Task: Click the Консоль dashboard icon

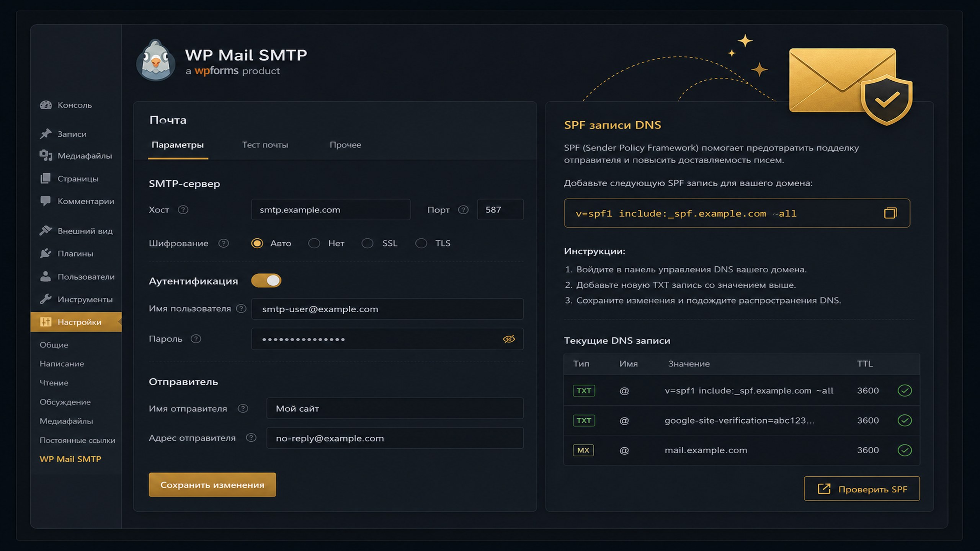Action: pos(46,105)
